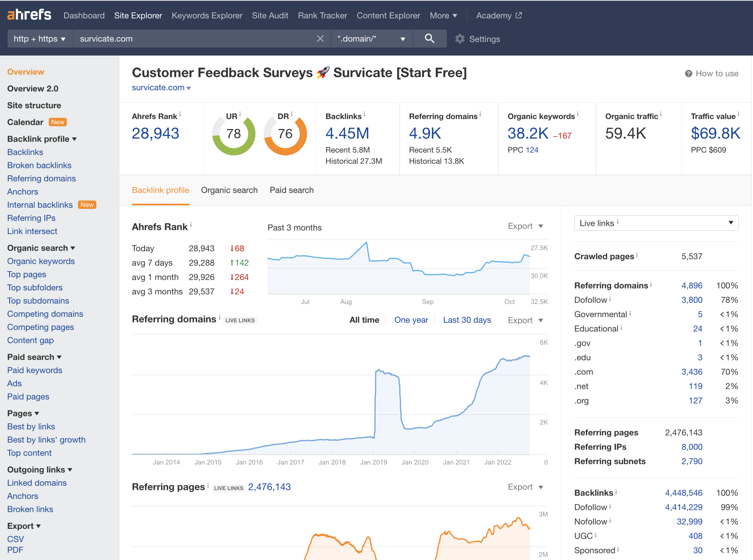The image size is (753, 560).
Task: Open Best by links' growth link
Action: [x=46, y=440]
